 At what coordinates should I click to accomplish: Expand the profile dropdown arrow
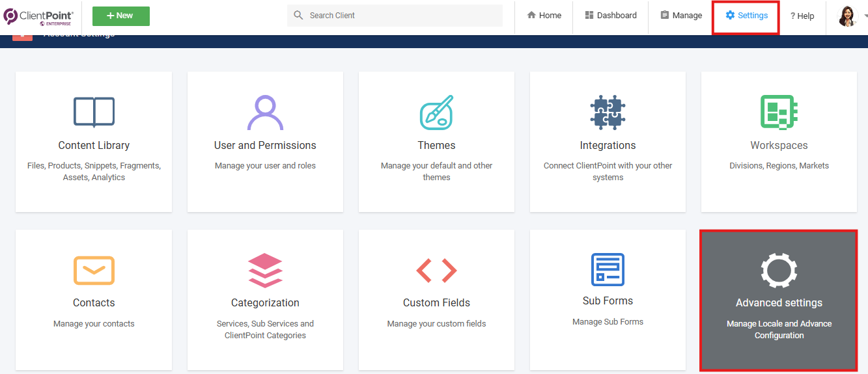[865, 16]
